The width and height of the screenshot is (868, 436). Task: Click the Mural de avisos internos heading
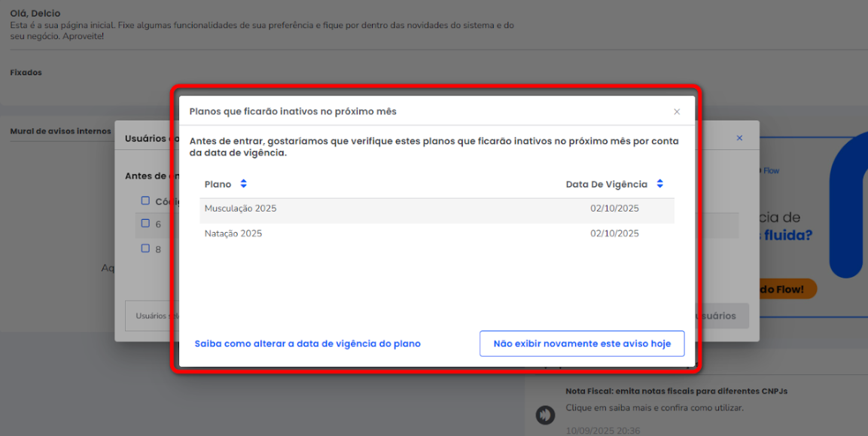(x=60, y=131)
